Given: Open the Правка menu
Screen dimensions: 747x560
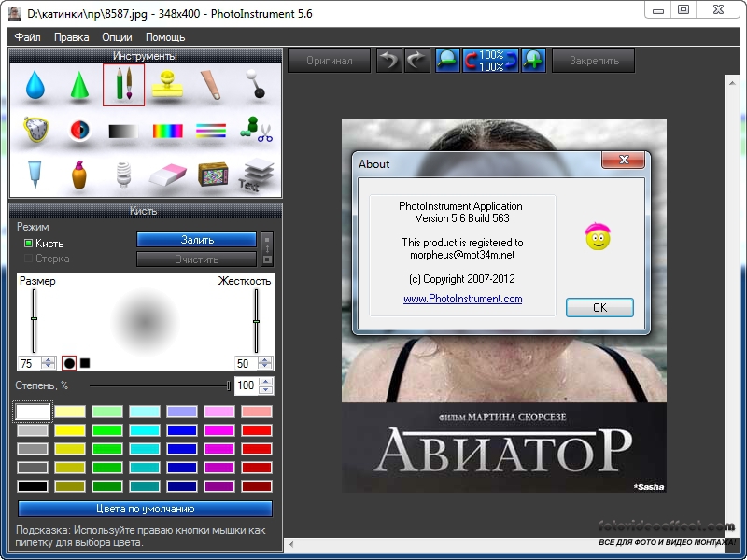Looking at the screenshot, I should pos(72,37).
